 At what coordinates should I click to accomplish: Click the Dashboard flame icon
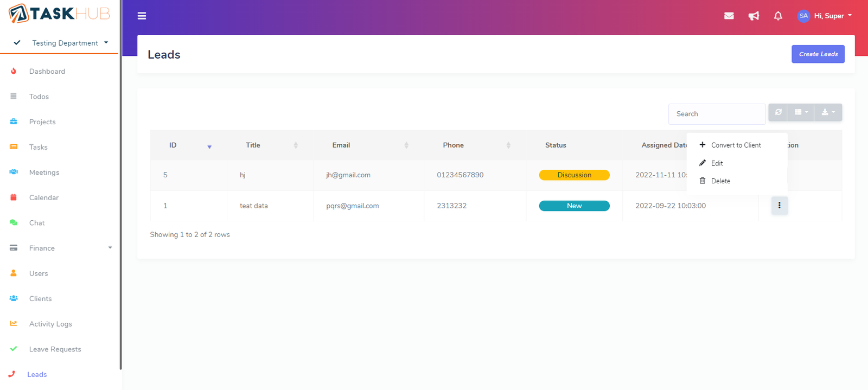(14, 71)
